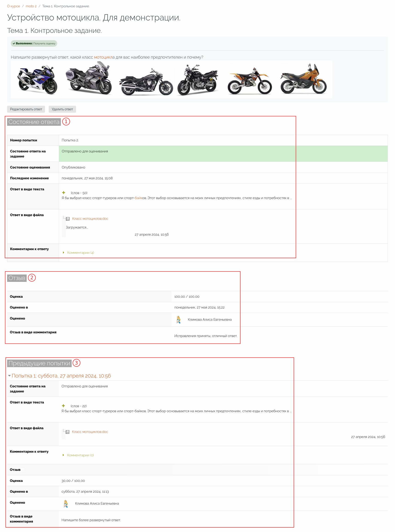Follow the мотоцикла link in task description
395x532 pixels.
[104, 57]
